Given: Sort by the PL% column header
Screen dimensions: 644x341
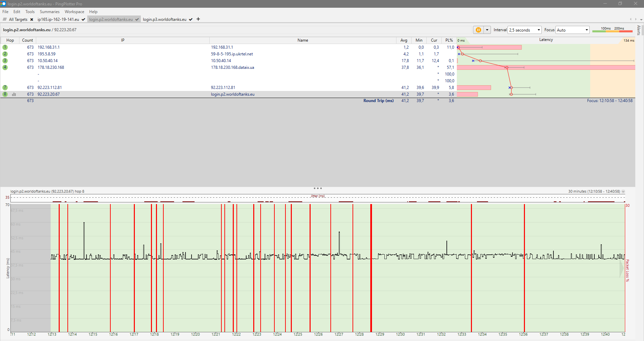Looking at the screenshot, I should tap(449, 40).
